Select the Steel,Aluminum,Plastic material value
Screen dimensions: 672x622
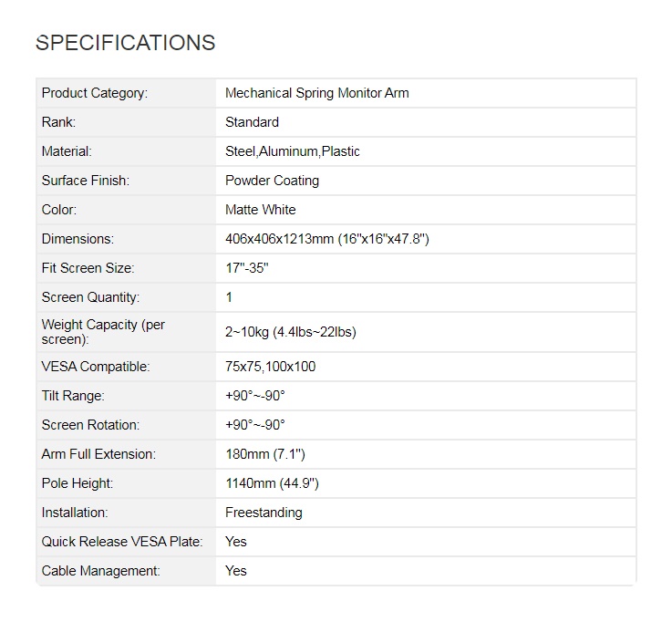tap(293, 151)
